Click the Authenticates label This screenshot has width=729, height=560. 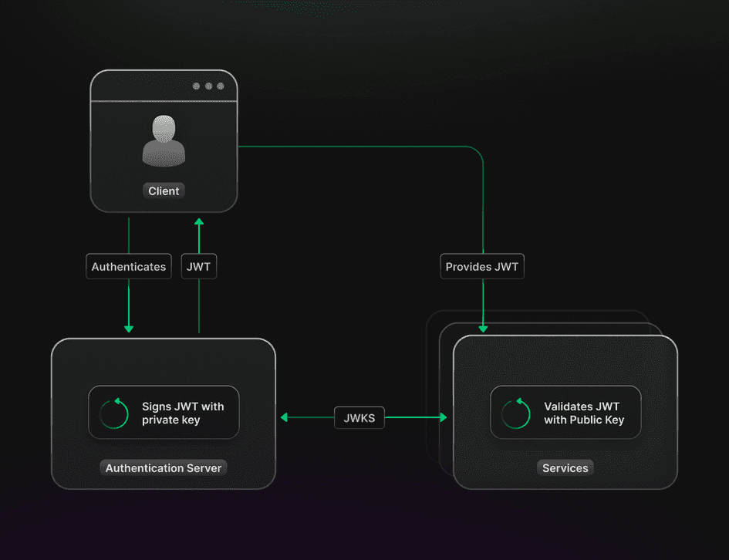(x=129, y=267)
